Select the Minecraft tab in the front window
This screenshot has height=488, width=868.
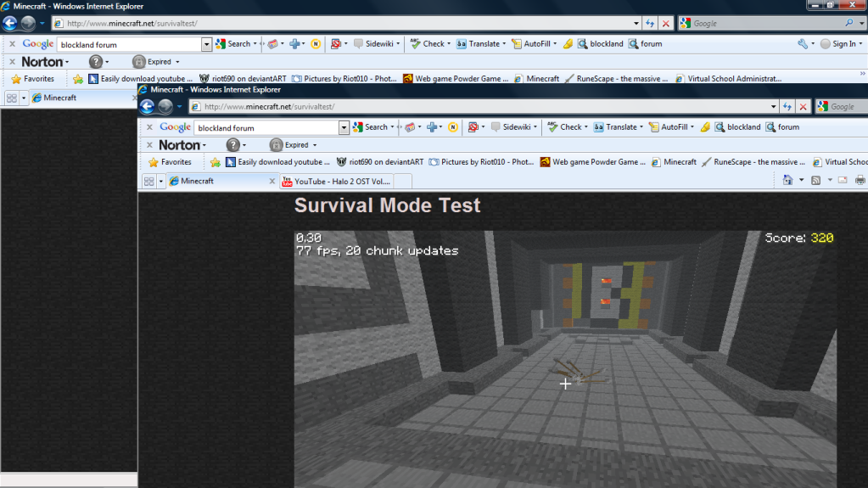(221, 181)
